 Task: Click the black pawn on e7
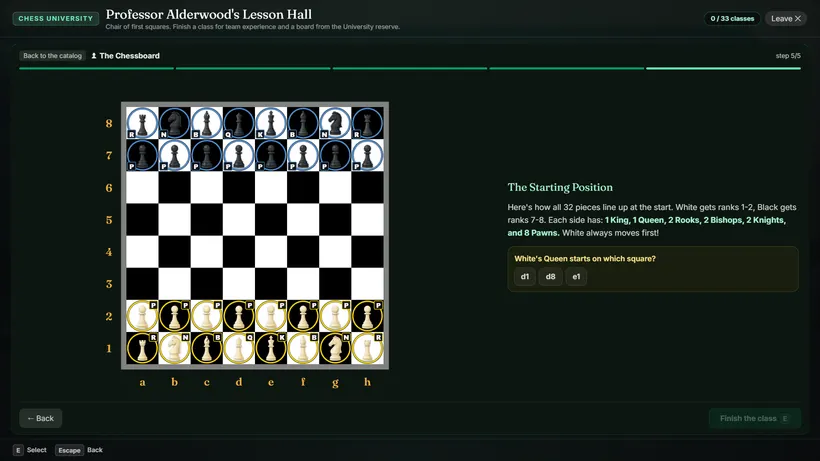click(x=271, y=155)
